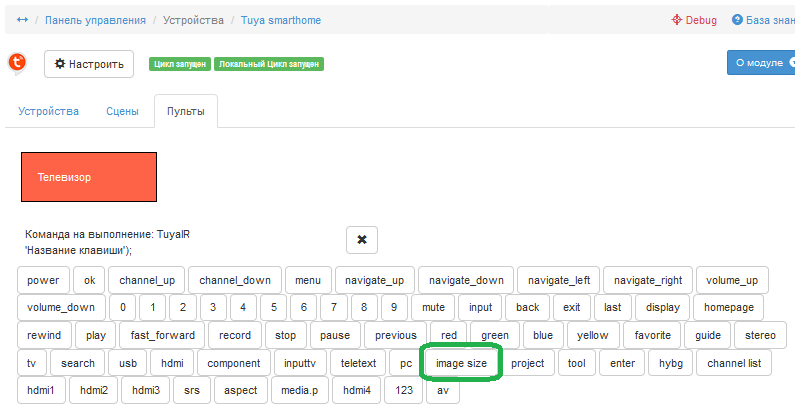Click the number 5 key

[273, 307]
